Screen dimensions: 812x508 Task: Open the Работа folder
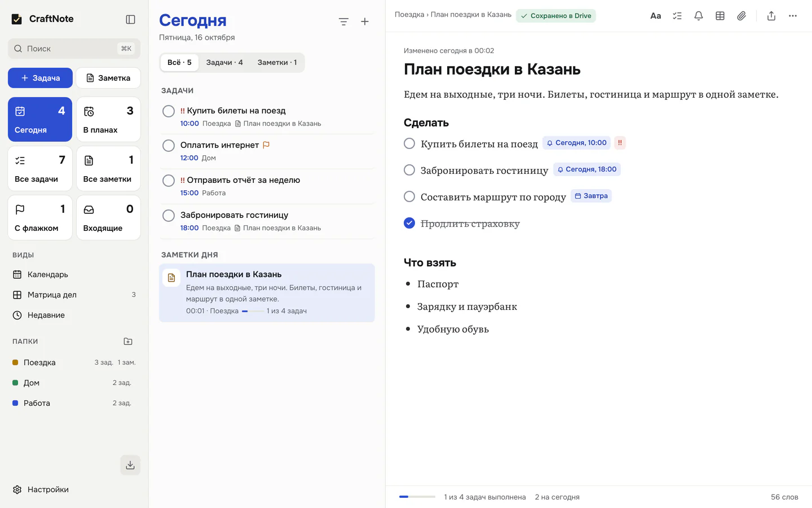tap(74, 403)
